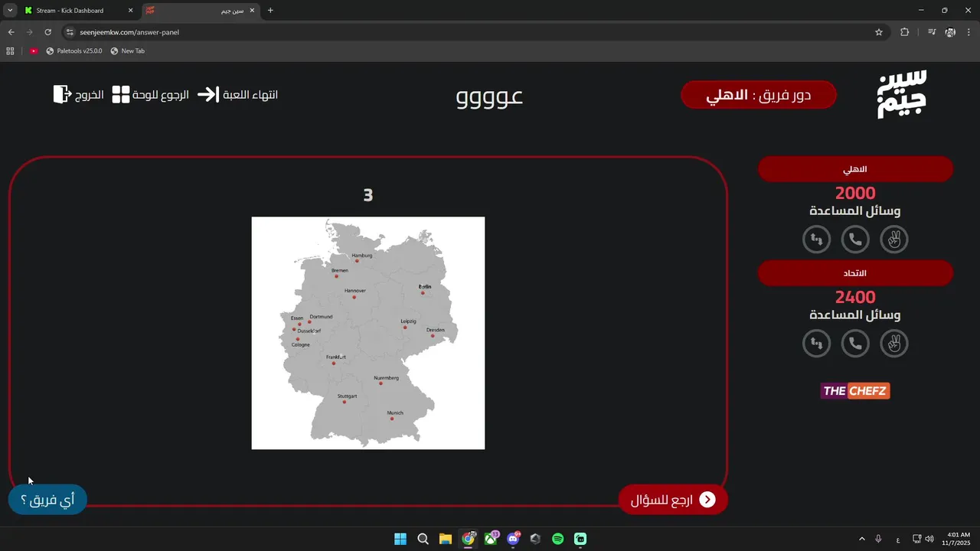The height and width of the screenshot is (551, 980).
Task: Click the microphone icon in the system tray
Action: (x=879, y=539)
